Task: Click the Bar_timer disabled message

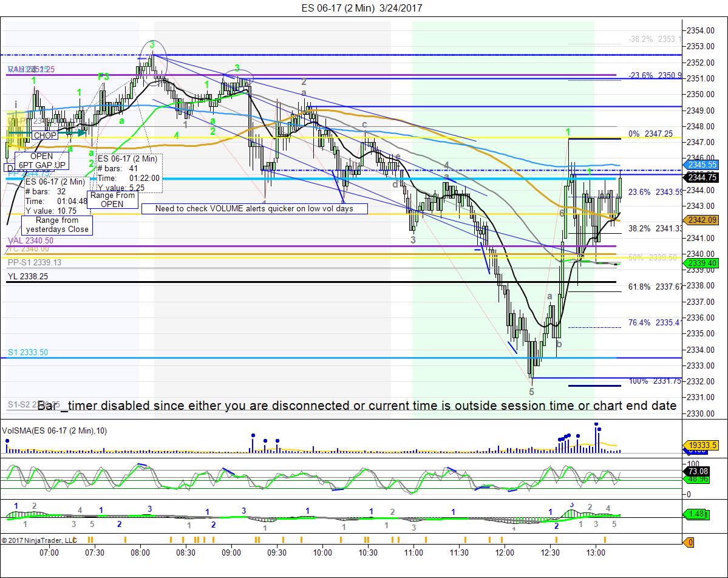Action: tap(356, 406)
